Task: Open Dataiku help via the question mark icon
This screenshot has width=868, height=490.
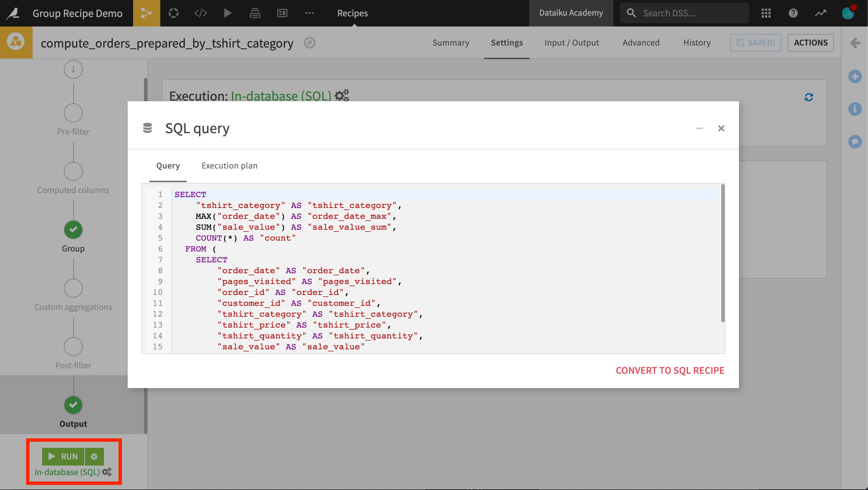Action: [x=793, y=13]
